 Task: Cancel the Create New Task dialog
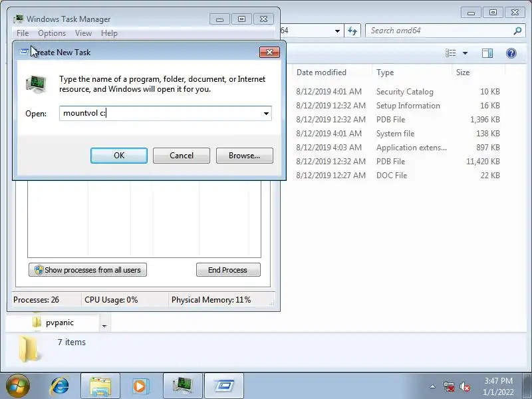(181, 156)
